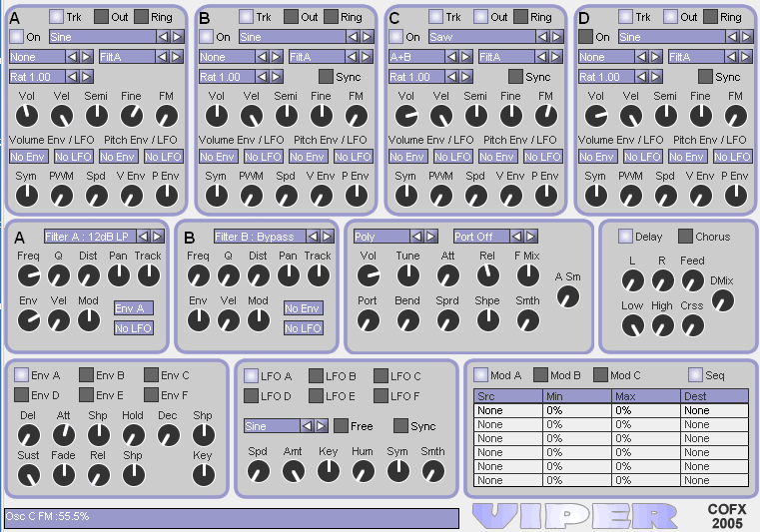
Task: Click Filter A Freq knob
Action: tap(29, 275)
